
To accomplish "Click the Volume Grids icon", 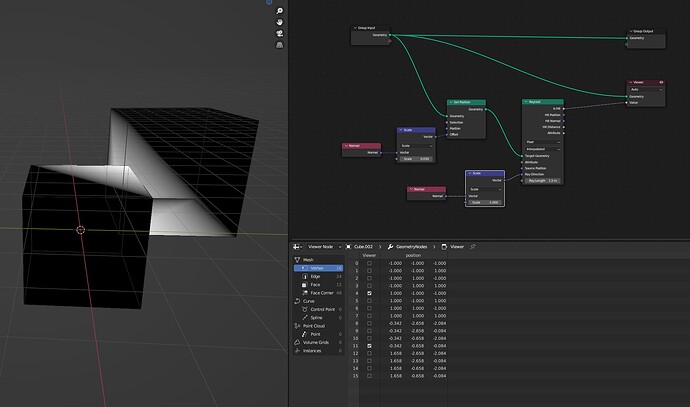I will coord(297,342).
